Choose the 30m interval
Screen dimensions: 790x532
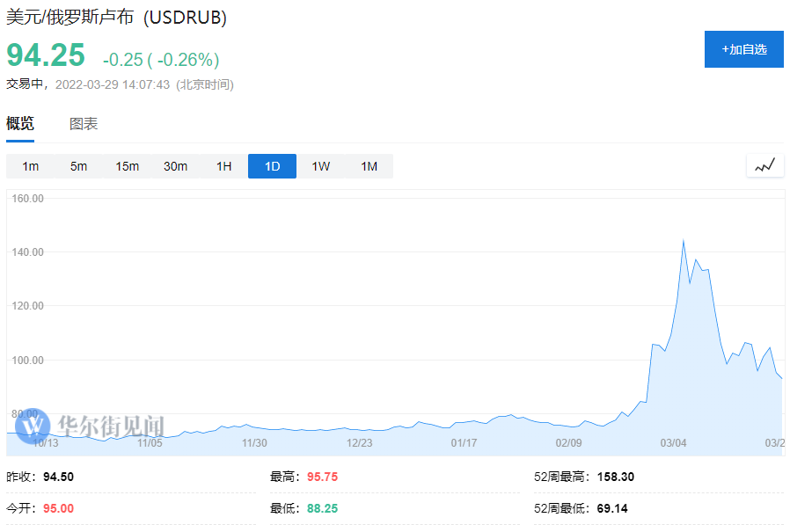click(175, 166)
